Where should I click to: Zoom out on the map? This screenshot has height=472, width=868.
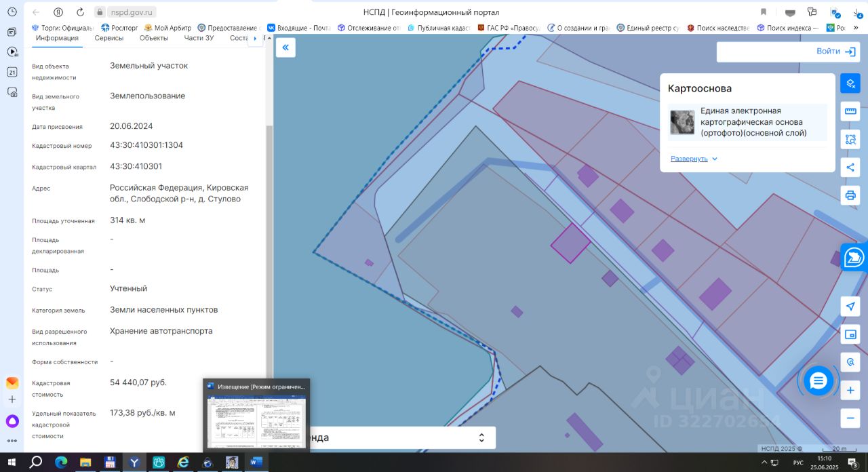(850, 418)
